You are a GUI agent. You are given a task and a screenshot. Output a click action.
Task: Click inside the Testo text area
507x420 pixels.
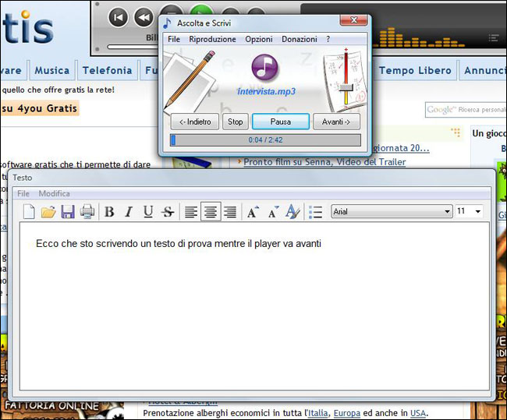pyautogui.click(x=254, y=306)
